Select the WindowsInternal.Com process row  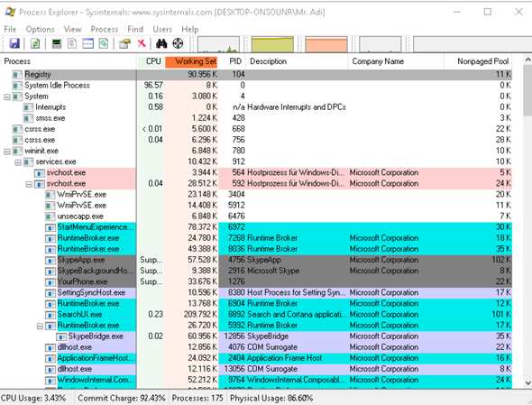[x=256, y=380]
